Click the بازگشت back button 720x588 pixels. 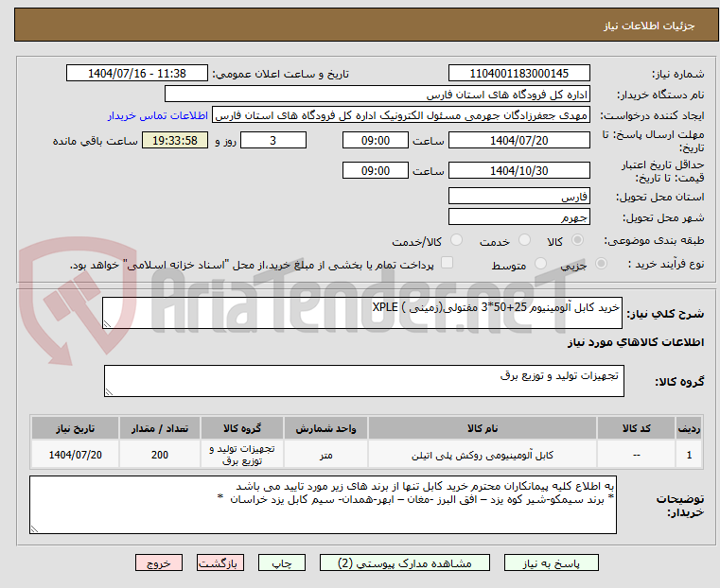[x=220, y=562]
